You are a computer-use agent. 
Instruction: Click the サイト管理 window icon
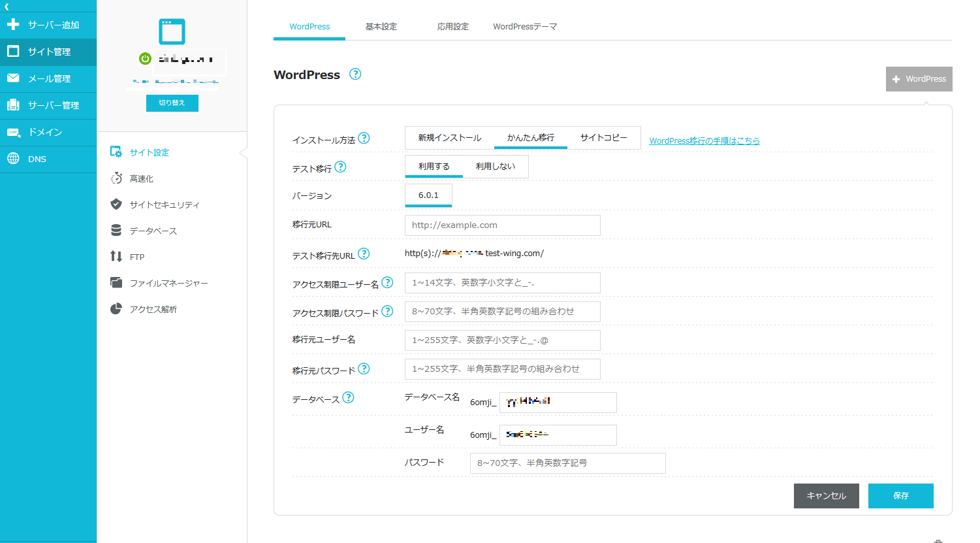point(13,51)
